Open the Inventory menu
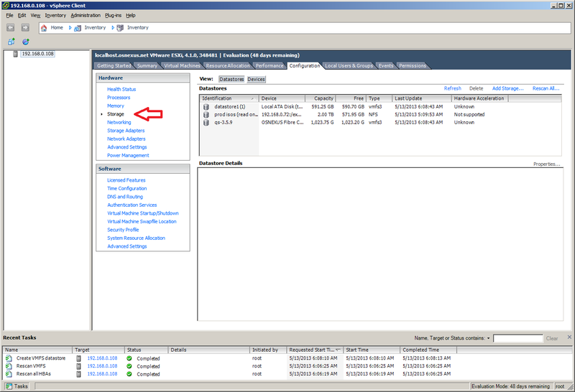 click(x=55, y=15)
